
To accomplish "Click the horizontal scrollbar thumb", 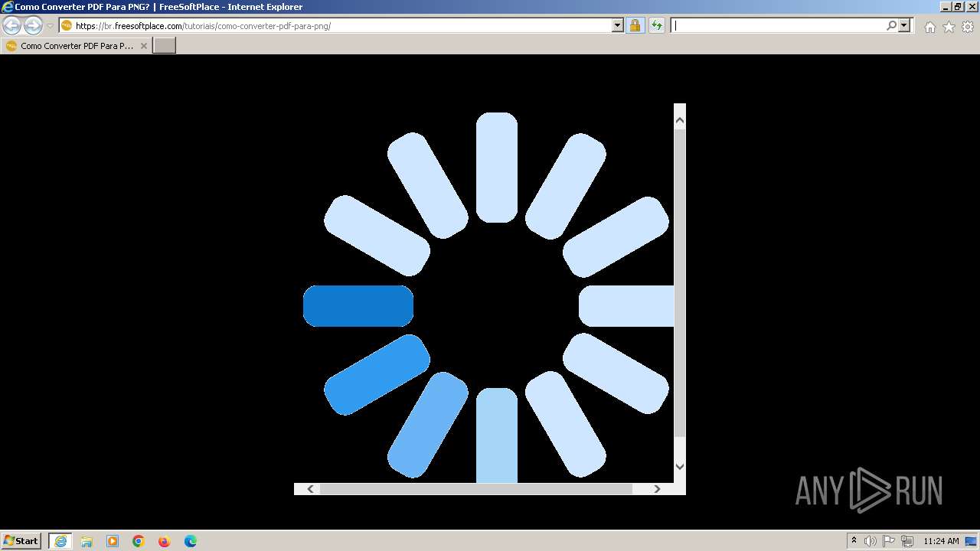I will click(475, 489).
